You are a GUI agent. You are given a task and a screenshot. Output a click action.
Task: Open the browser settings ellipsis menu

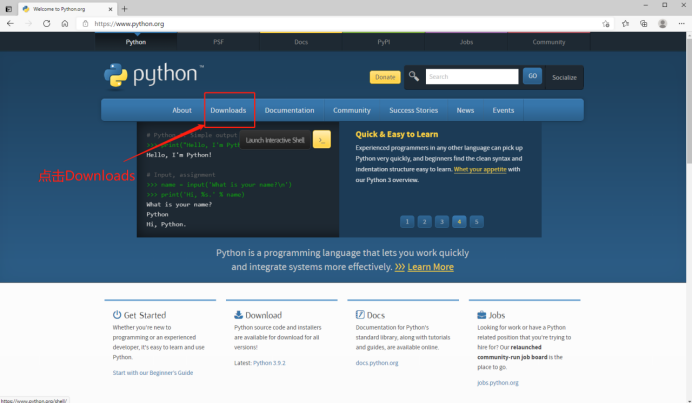[x=681, y=24]
